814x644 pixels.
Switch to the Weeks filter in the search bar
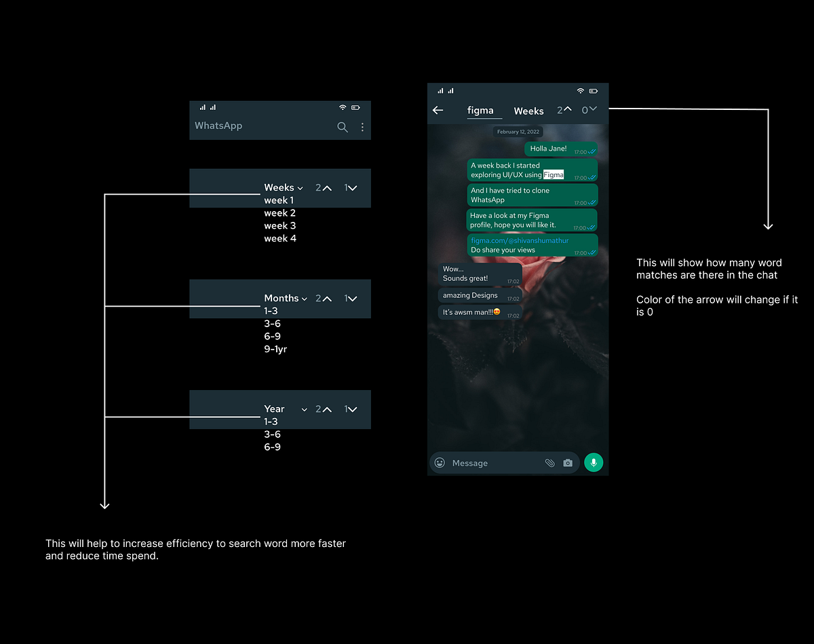coord(529,111)
